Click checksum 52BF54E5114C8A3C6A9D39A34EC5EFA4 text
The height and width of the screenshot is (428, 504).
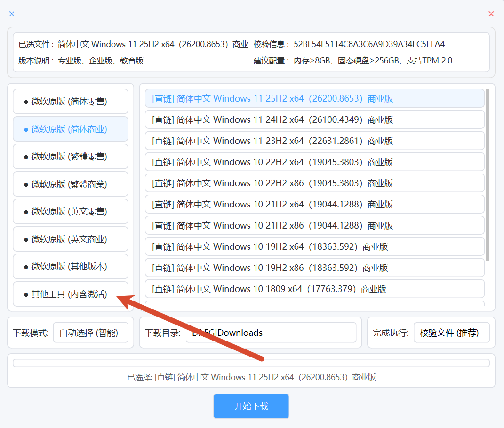[369, 44]
